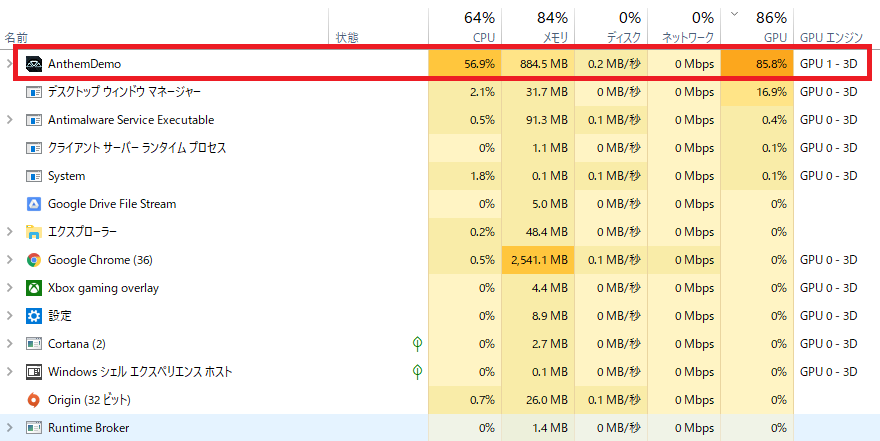Click the Antimalware Service Executable icon
Image resolution: width=880 pixels, height=441 pixels.
pos(34,120)
